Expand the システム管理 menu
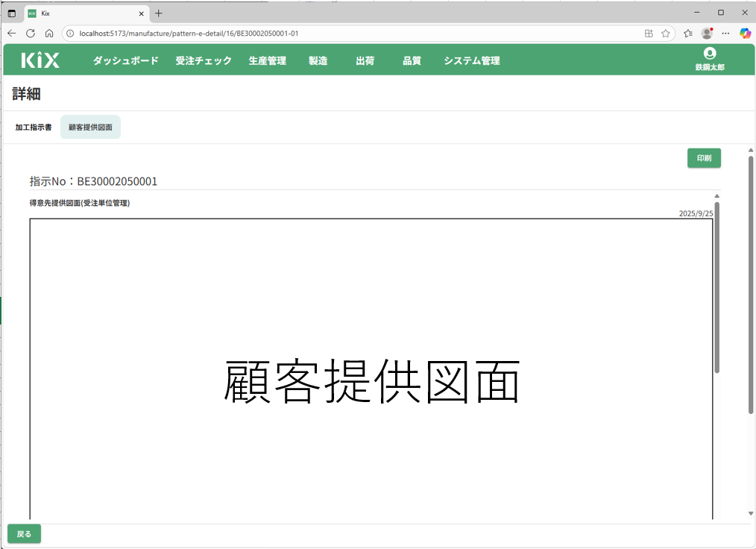This screenshot has height=549, width=756. click(471, 61)
